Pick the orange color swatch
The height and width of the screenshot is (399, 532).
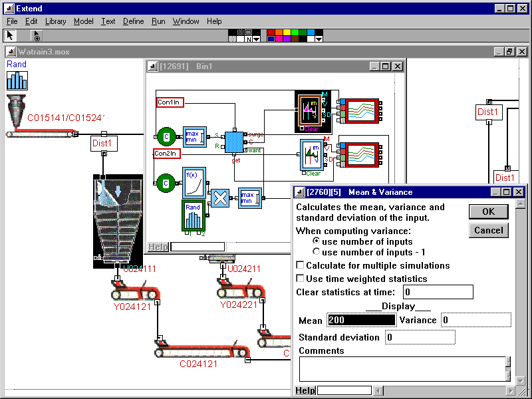pyautogui.click(x=279, y=33)
